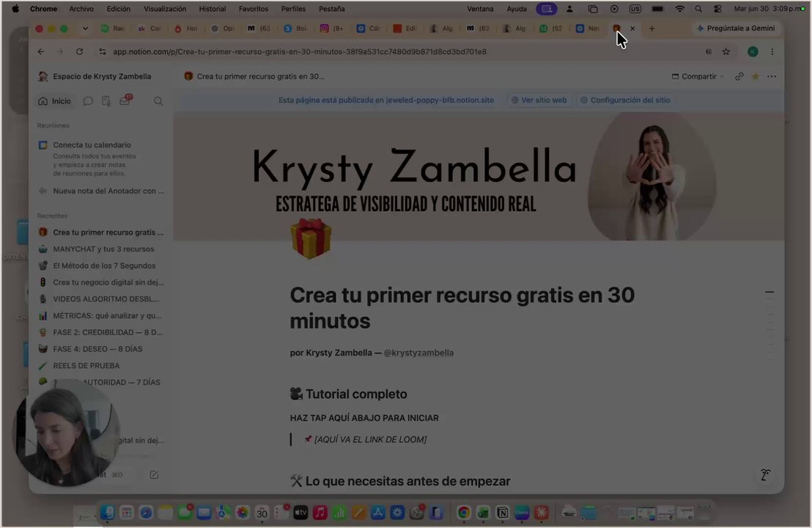Image resolution: width=812 pixels, height=528 pixels.
Task: Open Configuración del sitio
Action: click(x=625, y=100)
